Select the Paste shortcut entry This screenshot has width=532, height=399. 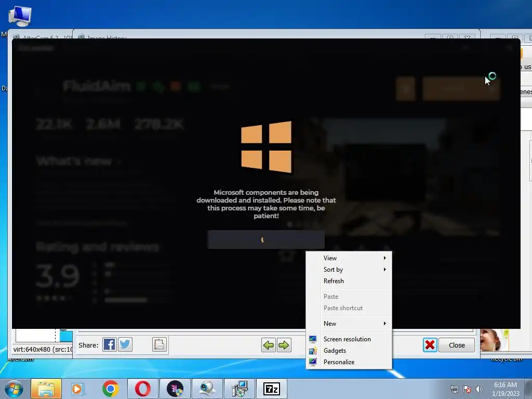[x=349, y=308]
